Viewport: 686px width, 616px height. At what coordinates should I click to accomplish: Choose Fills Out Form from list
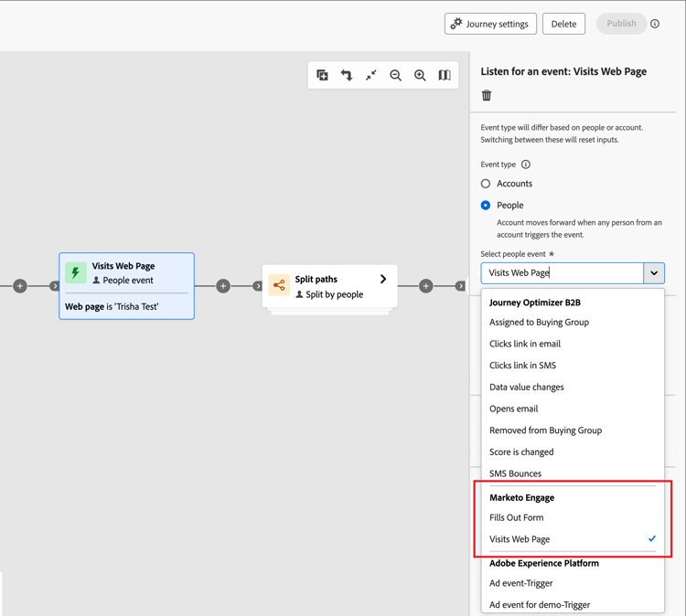click(x=517, y=517)
